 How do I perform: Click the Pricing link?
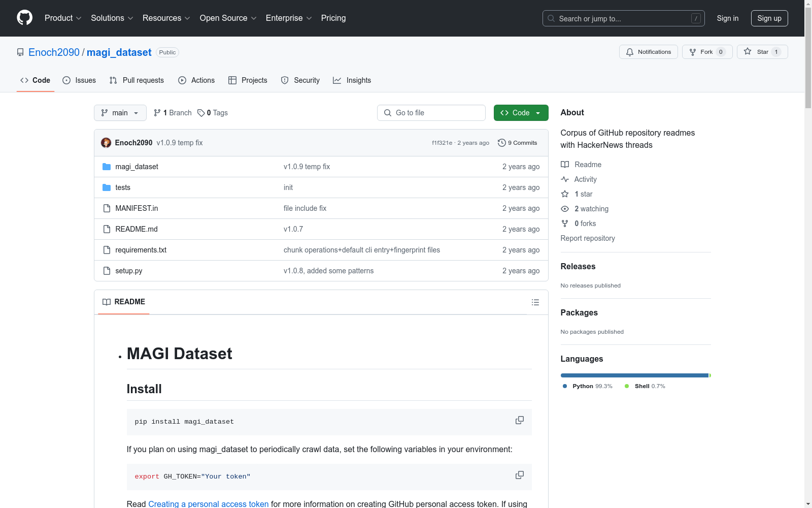point(333,18)
